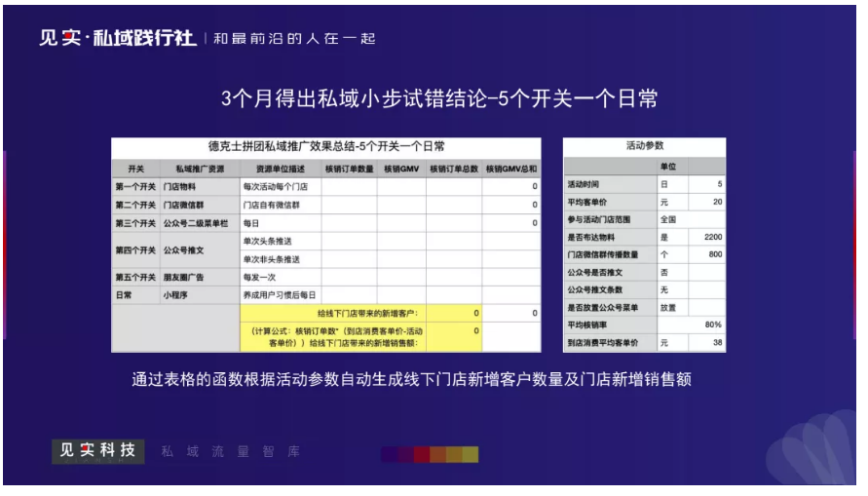Click the 公众号二级菜单栏 cell
The width and height of the screenshot is (868, 496).
coord(200,223)
